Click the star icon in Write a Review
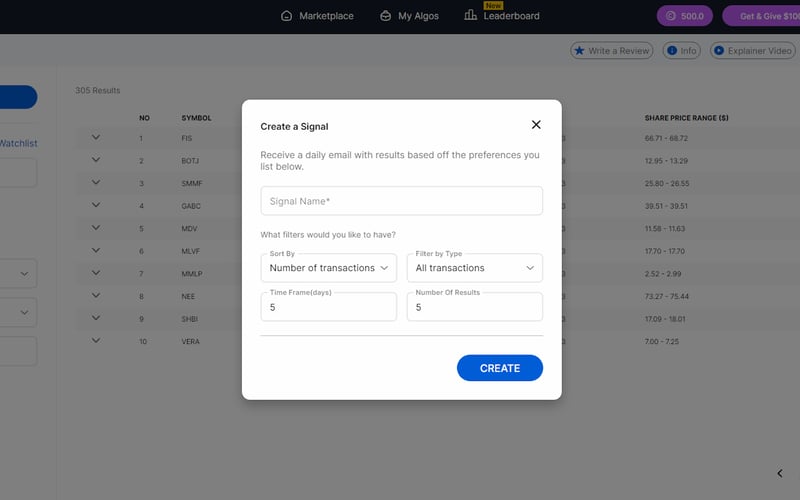This screenshot has width=800, height=500. click(x=579, y=51)
